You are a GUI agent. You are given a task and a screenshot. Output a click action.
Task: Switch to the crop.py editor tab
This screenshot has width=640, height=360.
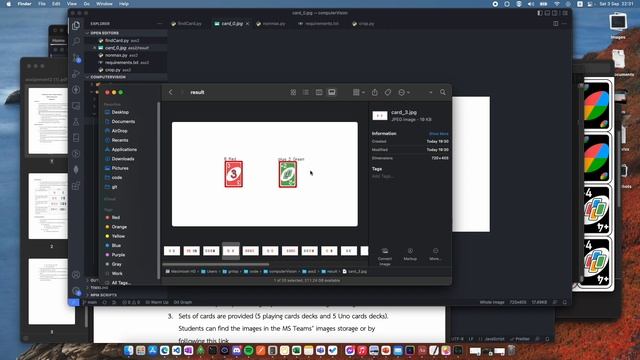[x=363, y=24]
